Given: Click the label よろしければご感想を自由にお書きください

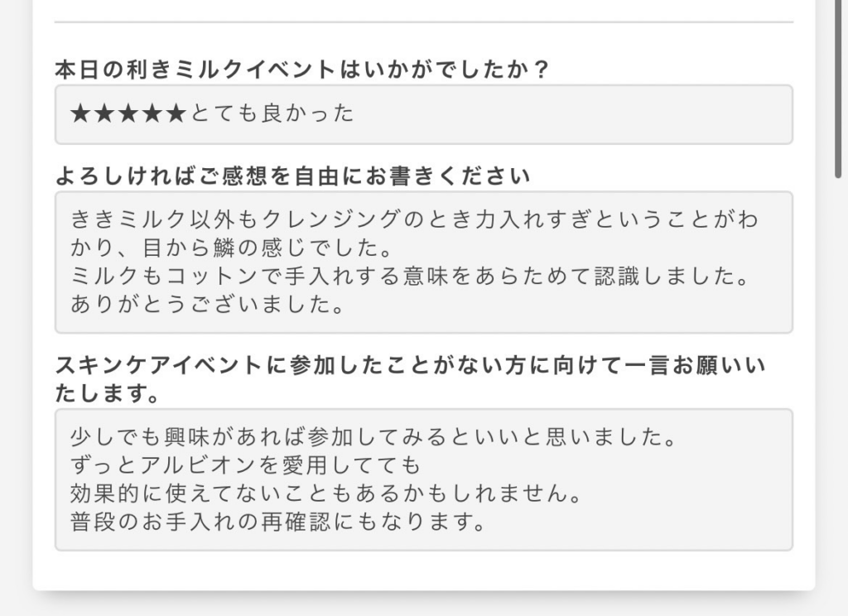Looking at the screenshot, I should 292,176.
